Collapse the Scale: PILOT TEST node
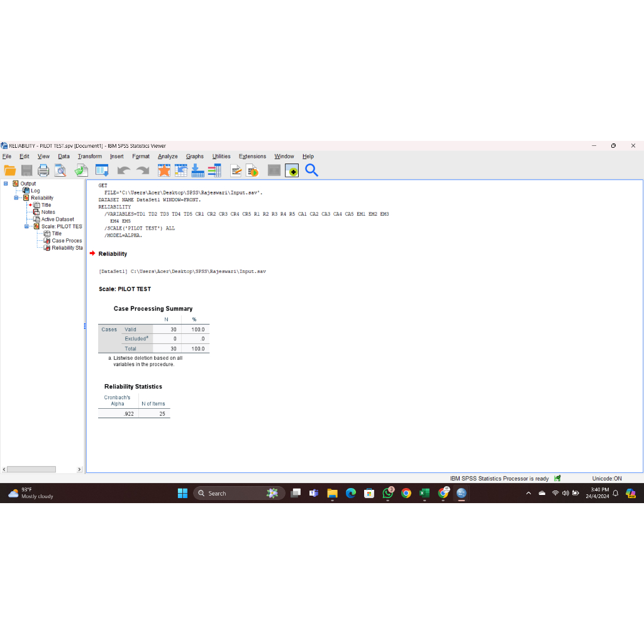The width and height of the screenshot is (644, 644). [26, 226]
